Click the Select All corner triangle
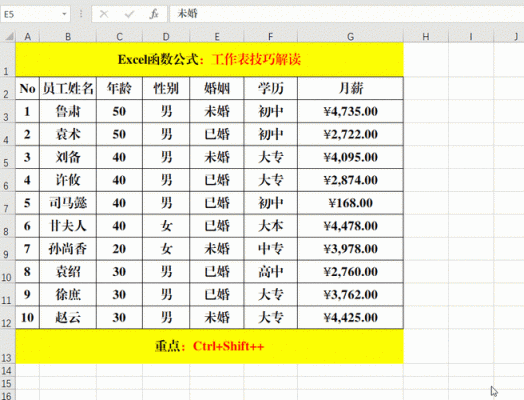This screenshot has height=400, width=524. tap(10, 36)
